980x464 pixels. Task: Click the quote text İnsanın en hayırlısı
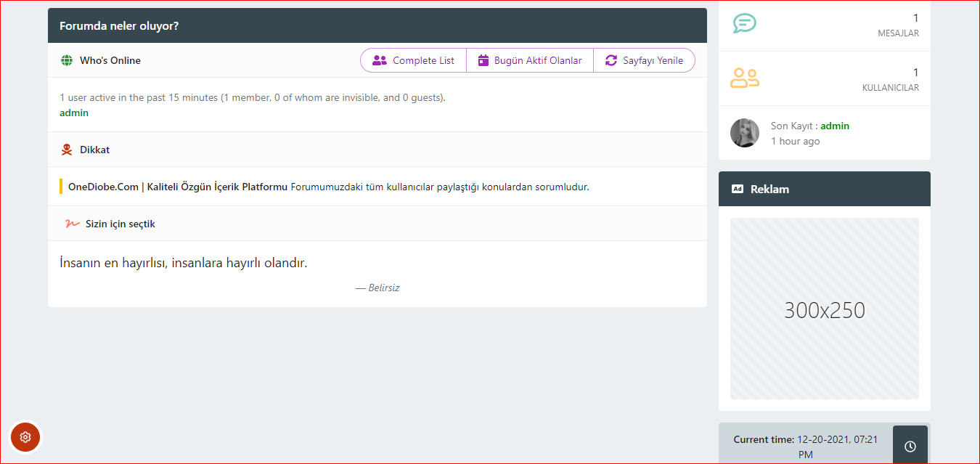click(184, 263)
